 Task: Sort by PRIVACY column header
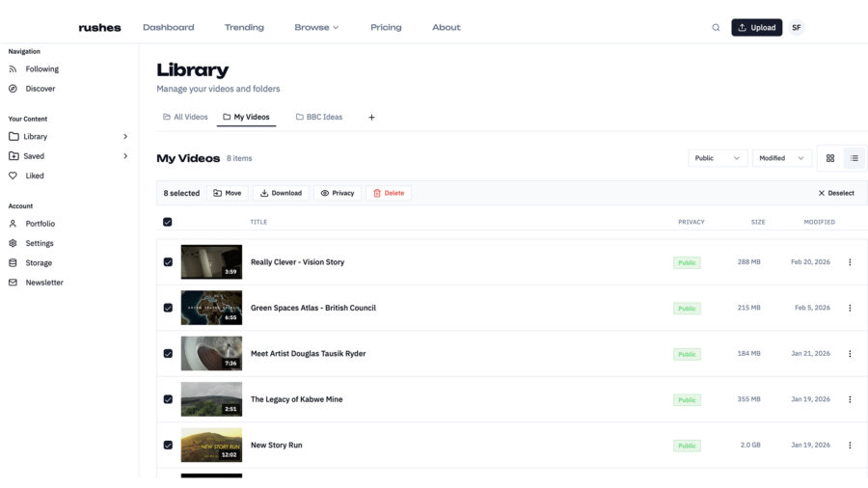(x=692, y=222)
